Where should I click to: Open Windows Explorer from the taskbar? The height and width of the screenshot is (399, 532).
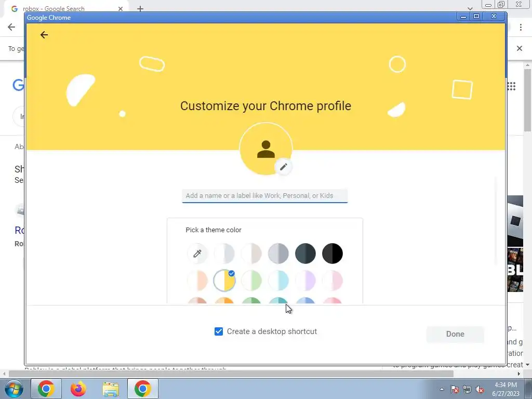(111, 389)
